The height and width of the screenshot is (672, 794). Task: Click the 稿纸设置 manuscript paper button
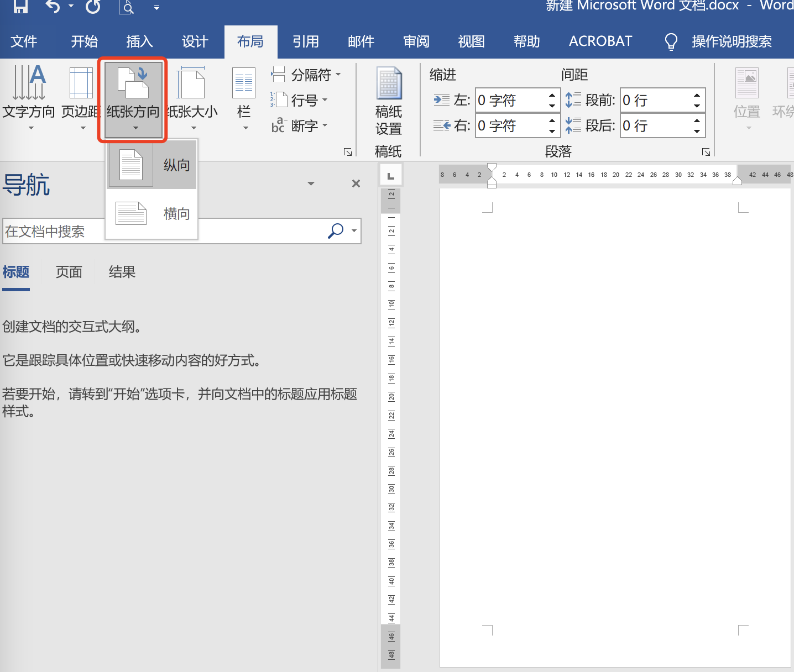[389, 101]
